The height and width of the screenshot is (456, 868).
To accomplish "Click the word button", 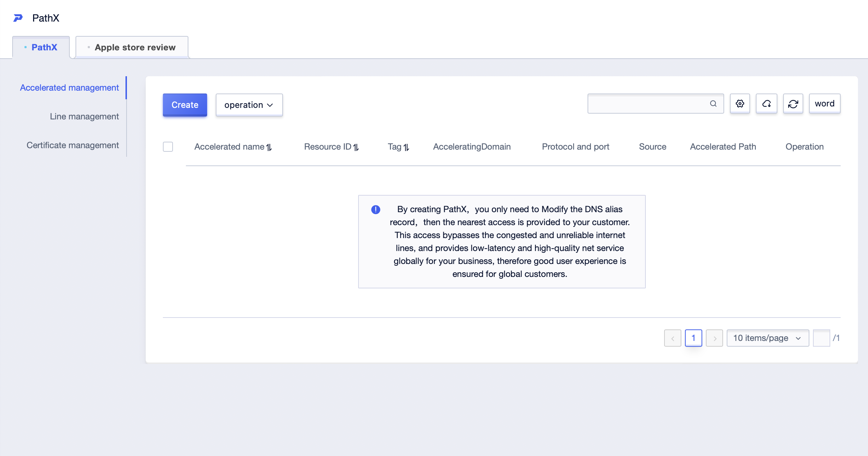I will (825, 104).
